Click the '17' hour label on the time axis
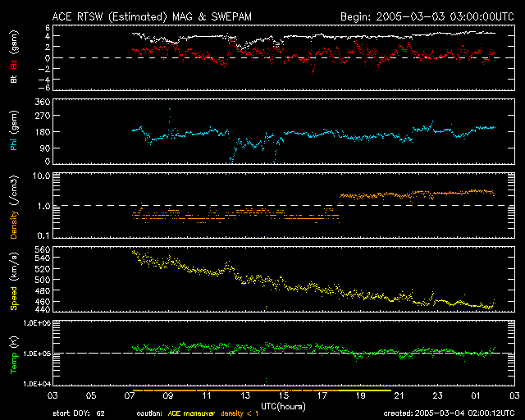 (322, 395)
